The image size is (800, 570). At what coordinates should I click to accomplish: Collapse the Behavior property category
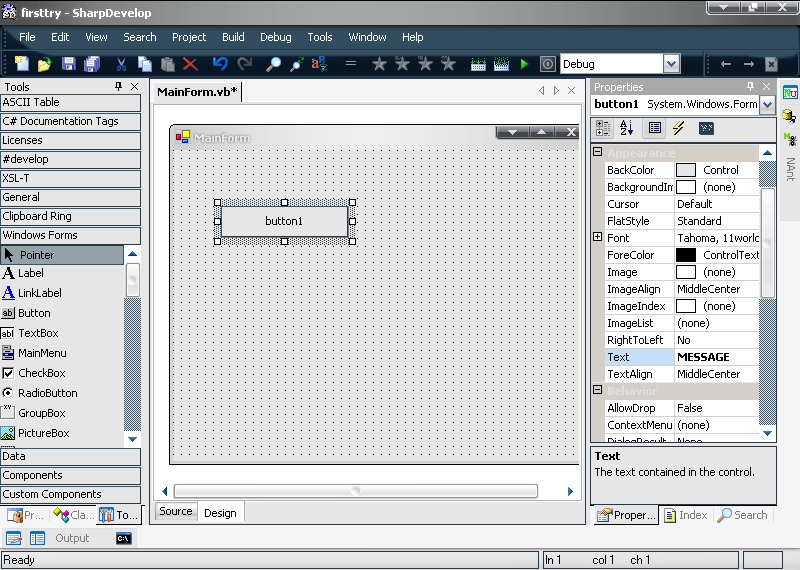pos(597,389)
